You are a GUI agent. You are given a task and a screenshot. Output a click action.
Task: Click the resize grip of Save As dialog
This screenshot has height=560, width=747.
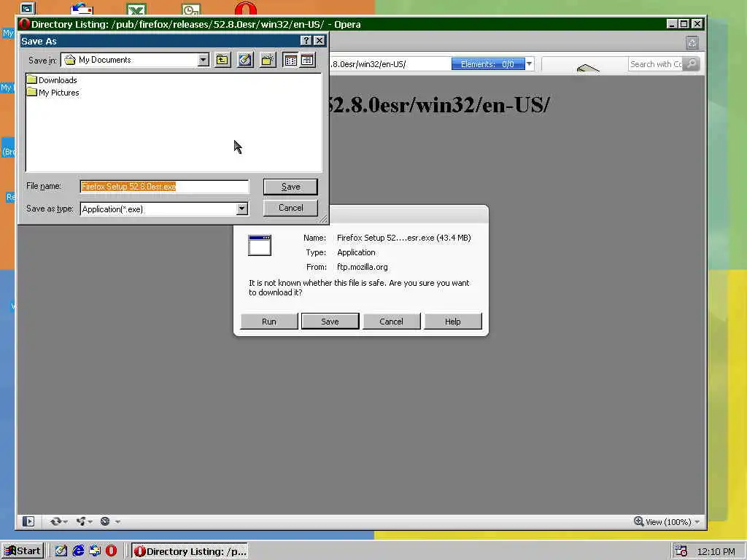324,219
